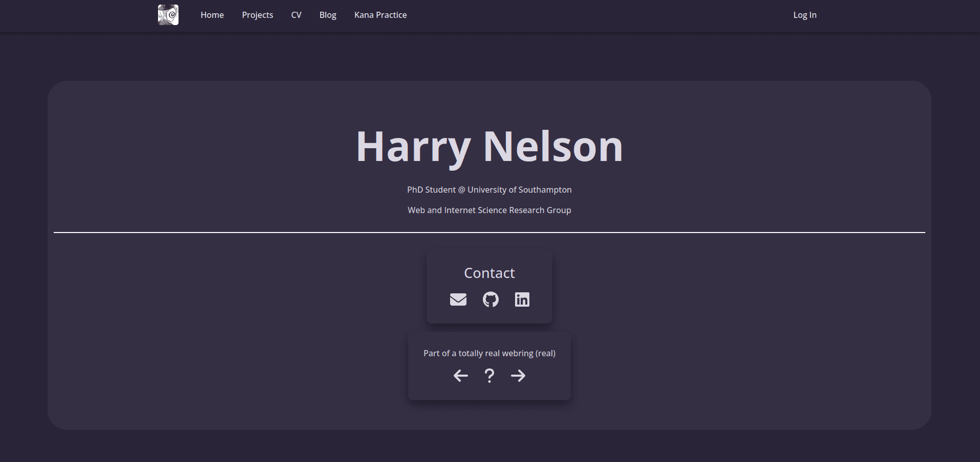Go to next webring site arrow
This screenshot has width=980, height=462.
coord(518,376)
